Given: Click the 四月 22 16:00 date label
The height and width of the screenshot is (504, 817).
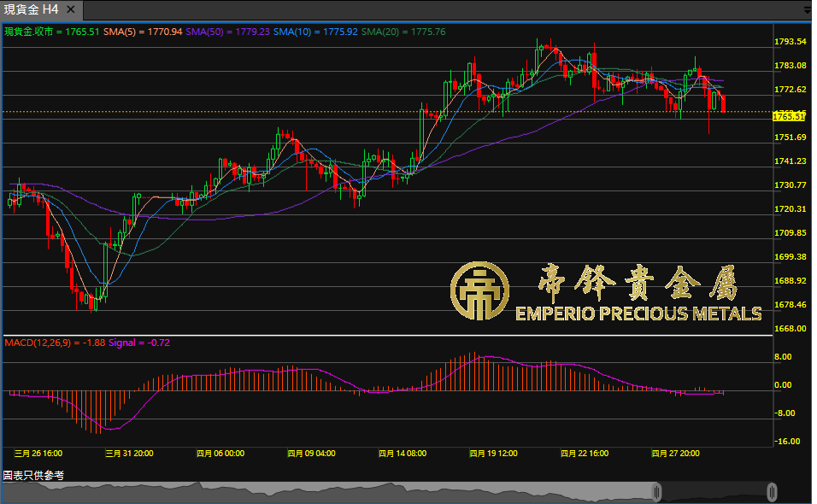Looking at the screenshot, I should click(x=585, y=454).
